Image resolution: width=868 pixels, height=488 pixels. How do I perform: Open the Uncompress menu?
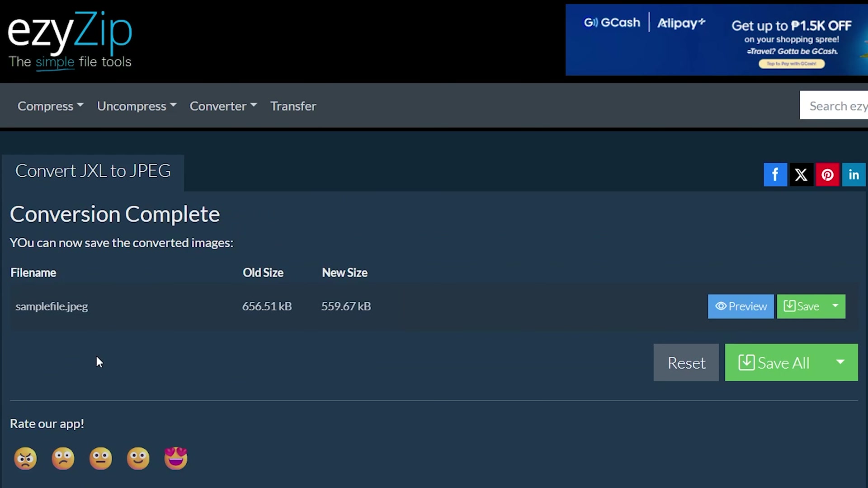click(x=136, y=106)
